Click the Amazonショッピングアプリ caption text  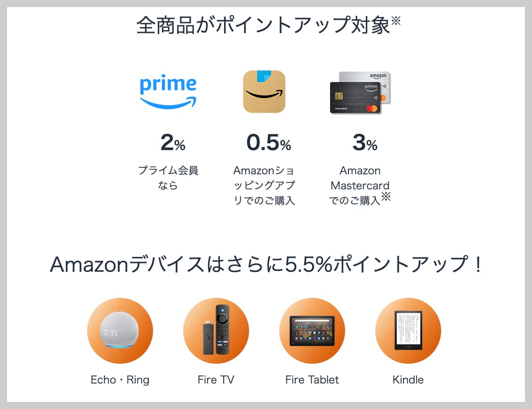264,185
